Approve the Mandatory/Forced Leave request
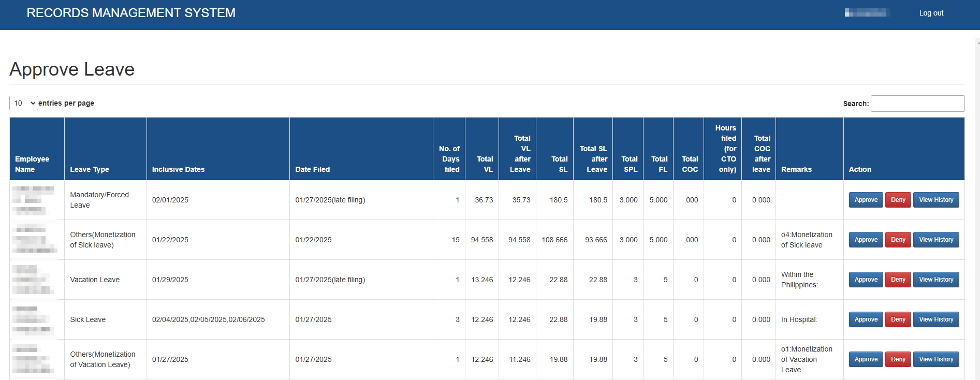This screenshot has width=980, height=380. pos(866,200)
